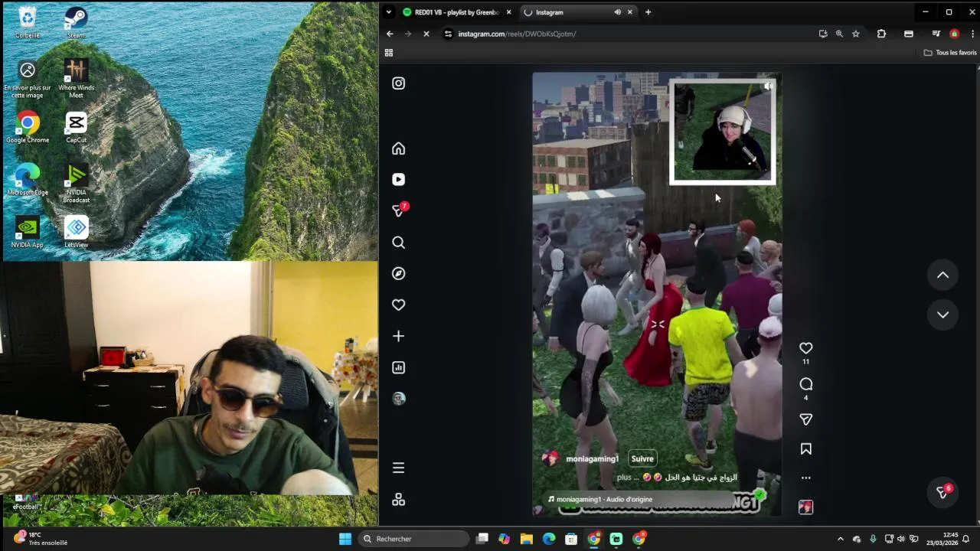
Task: Go to the previous reel with the up chevron
Action: pyautogui.click(x=942, y=275)
